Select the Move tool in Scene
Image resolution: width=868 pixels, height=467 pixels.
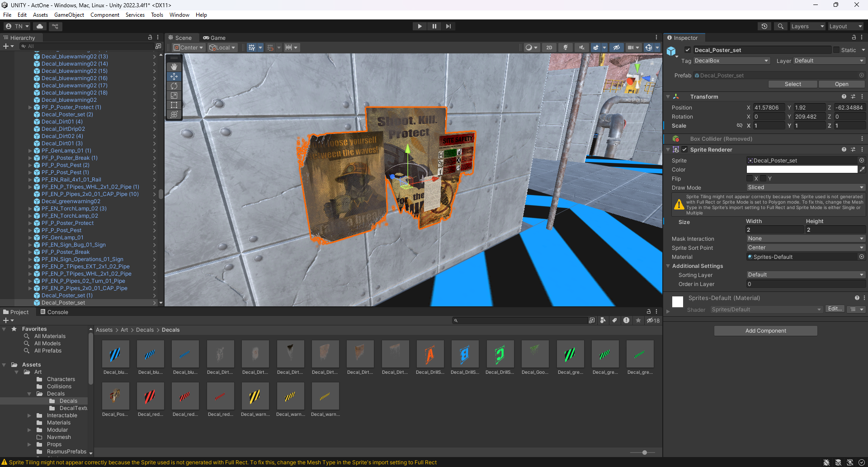pyautogui.click(x=174, y=76)
